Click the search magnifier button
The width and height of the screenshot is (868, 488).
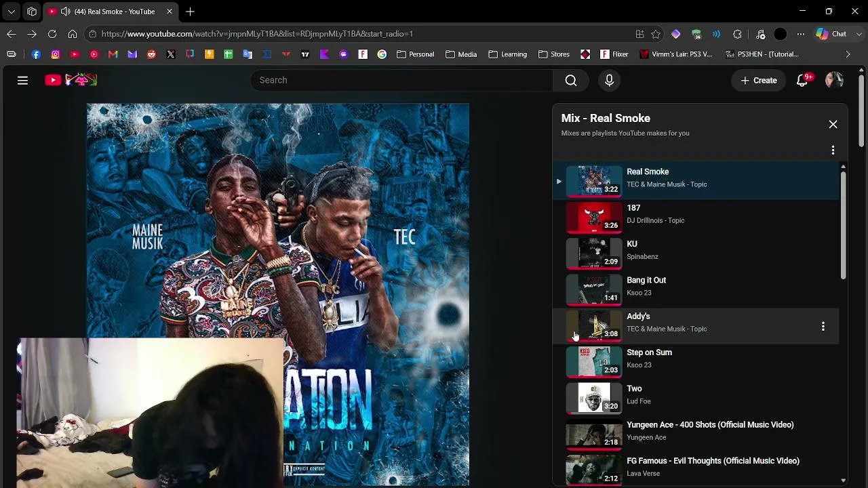pos(571,80)
